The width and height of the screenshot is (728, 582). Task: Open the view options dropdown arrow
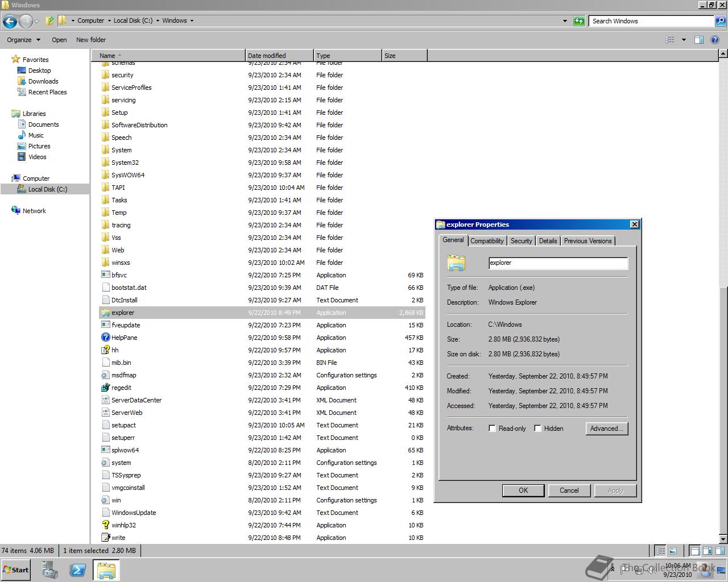pos(684,40)
